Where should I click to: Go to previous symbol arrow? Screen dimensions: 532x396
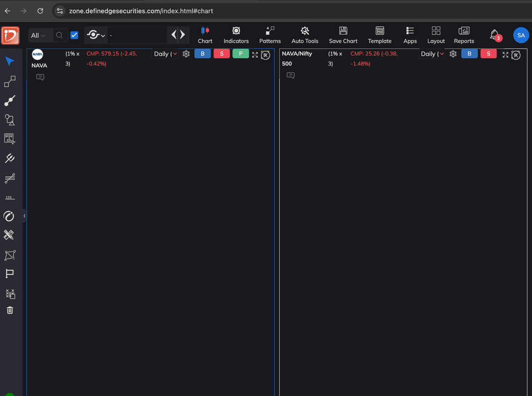click(174, 34)
